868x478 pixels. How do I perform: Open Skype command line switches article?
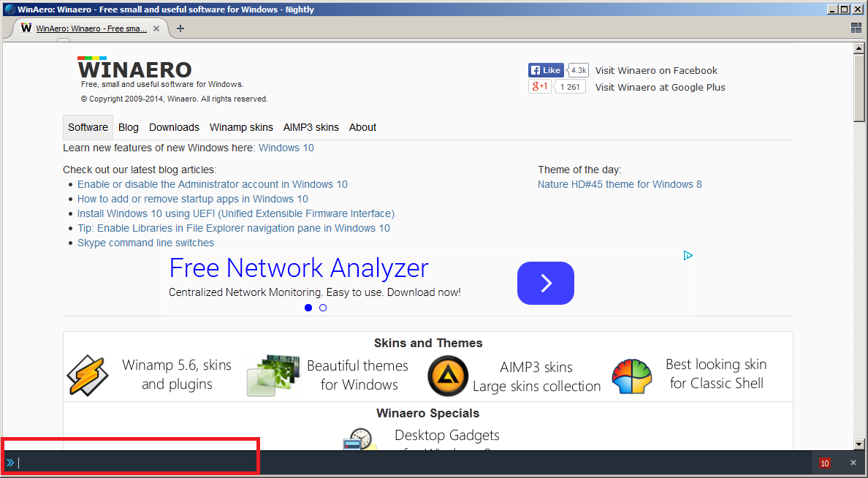pos(145,243)
